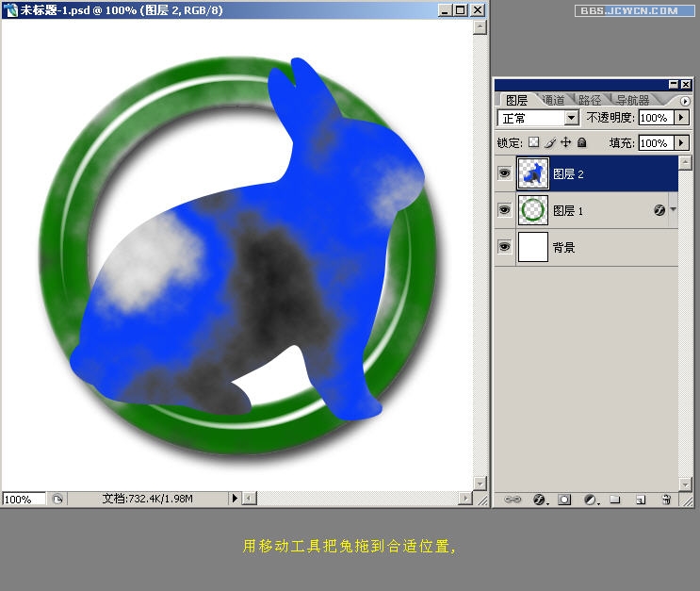Viewport: 700px width, 591px height.
Task: Add a layer mask
Action: [x=564, y=500]
